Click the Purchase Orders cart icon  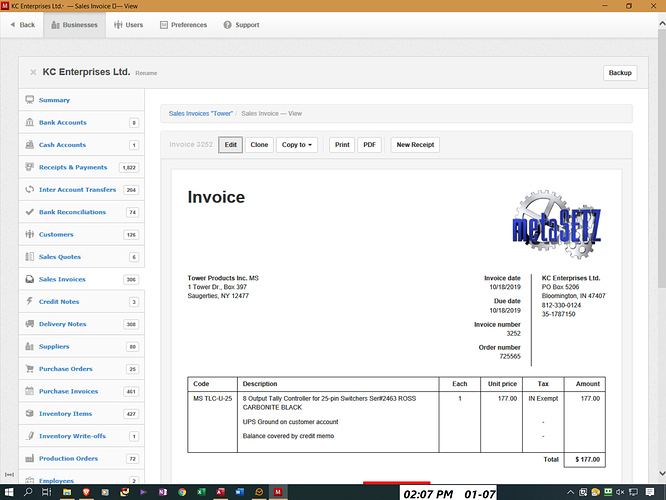pos(29,369)
